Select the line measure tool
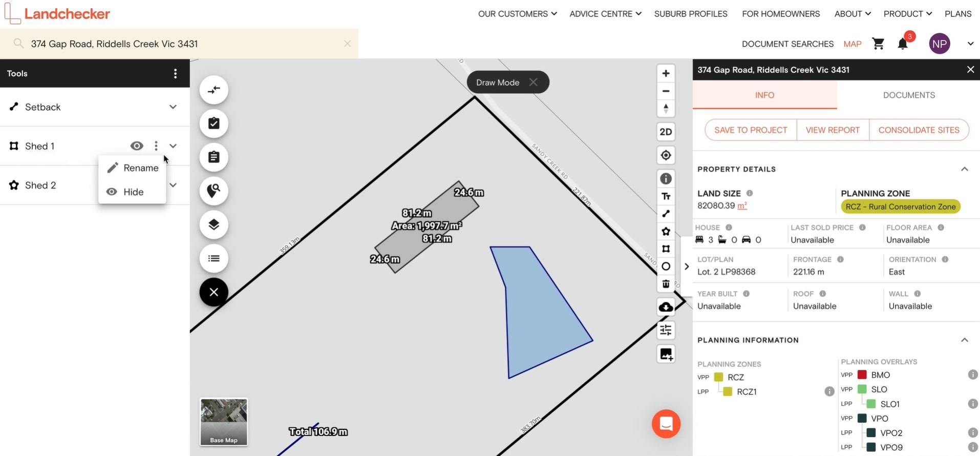 [666, 214]
